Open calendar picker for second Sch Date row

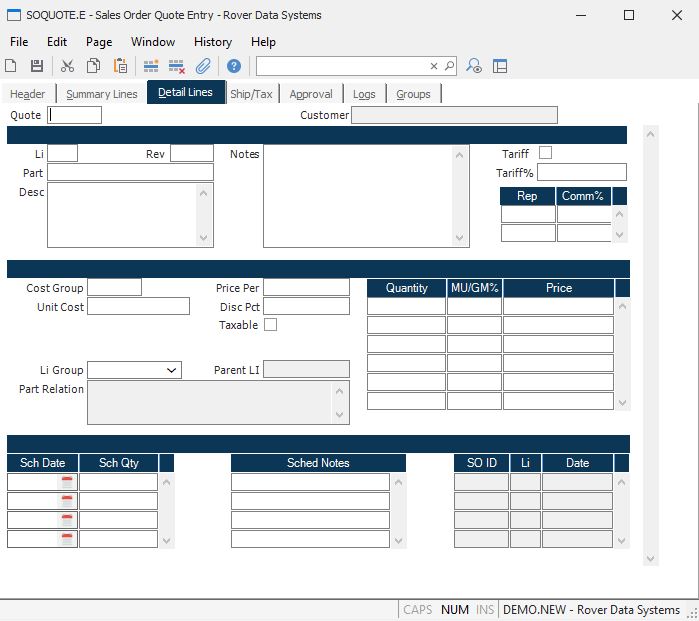[68, 501]
